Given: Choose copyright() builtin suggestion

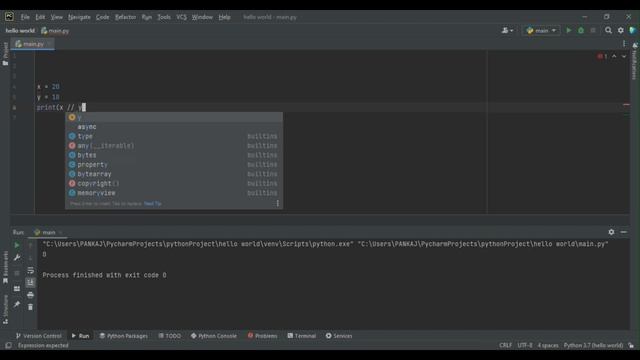Looking at the screenshot, I should coord(174,183).
